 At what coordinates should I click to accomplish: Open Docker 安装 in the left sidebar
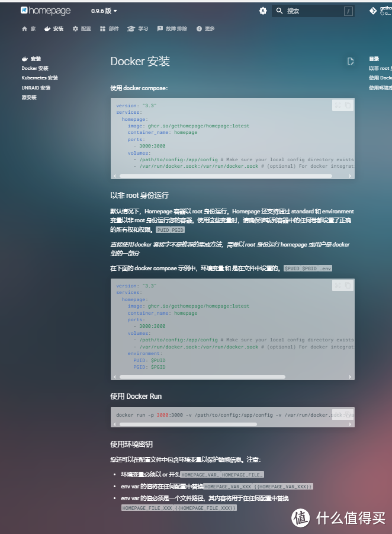[x=35, y=68]
